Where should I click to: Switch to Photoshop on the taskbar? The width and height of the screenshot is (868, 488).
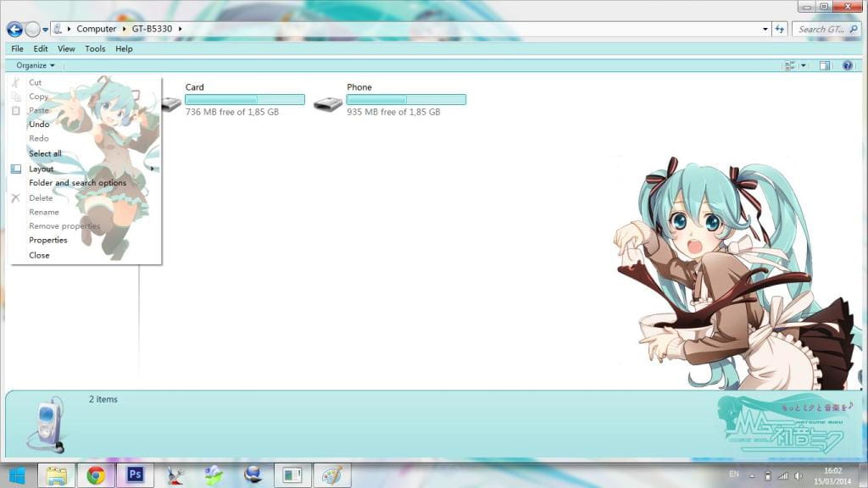click(135, 475)
